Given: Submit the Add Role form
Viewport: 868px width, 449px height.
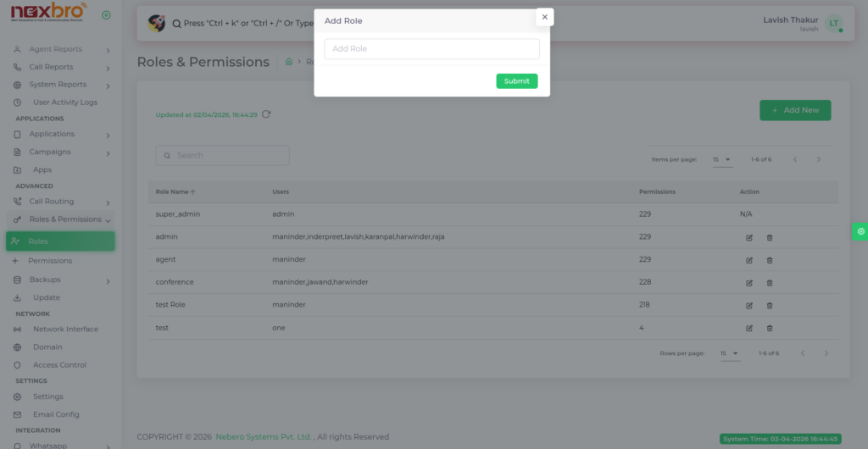Looking at the screenshot, I should pyautogui.click(x=516, y=81).
